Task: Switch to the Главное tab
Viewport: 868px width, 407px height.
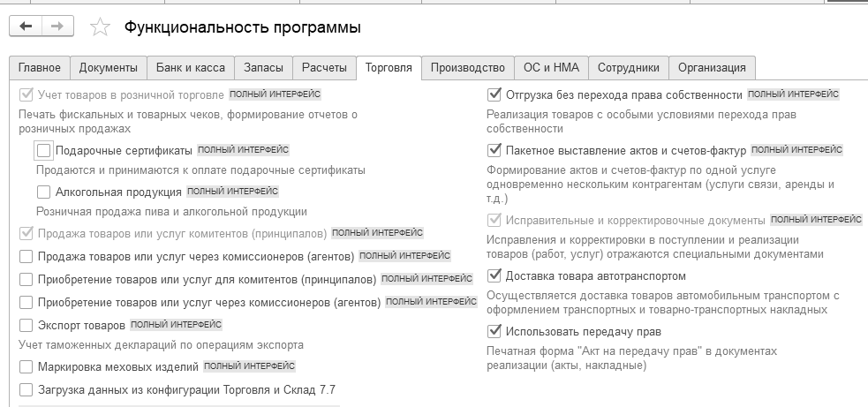Action: click(x=40, y=68)
